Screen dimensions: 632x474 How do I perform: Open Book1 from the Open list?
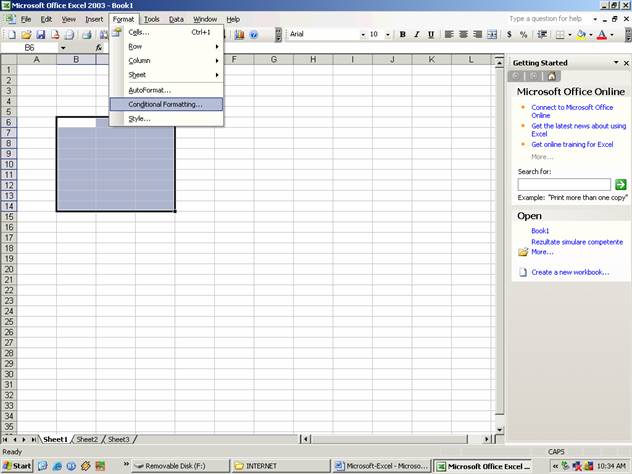tap(540, 231)
